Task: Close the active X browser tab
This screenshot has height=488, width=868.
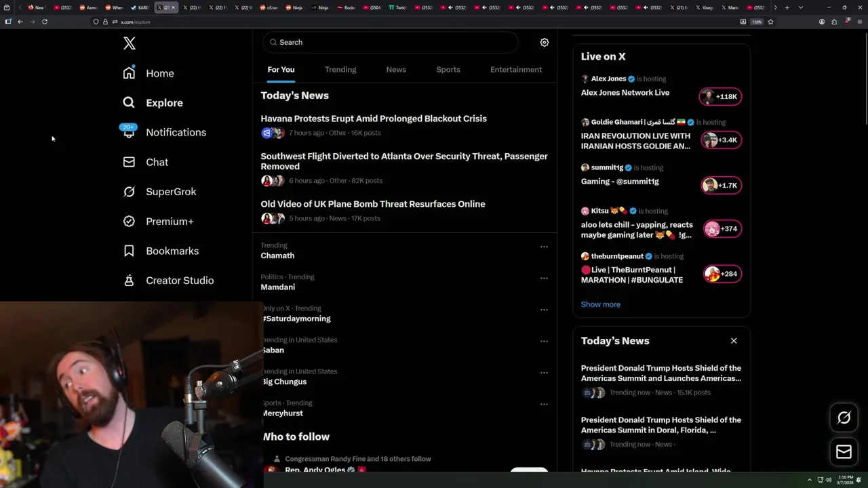Action: coord(174,7)
